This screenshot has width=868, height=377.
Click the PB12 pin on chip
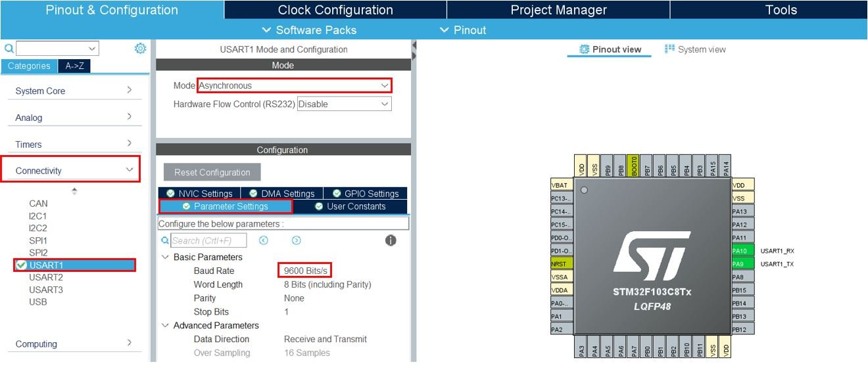click(x=742, y=330)
